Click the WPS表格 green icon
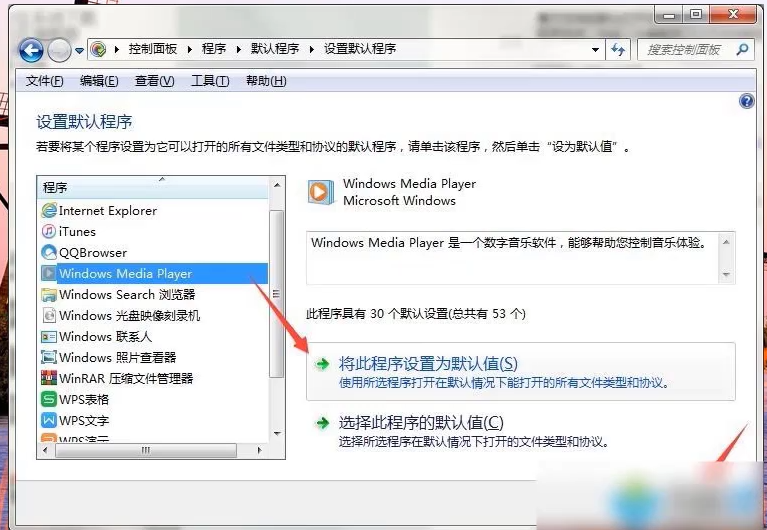 [49, 399]
